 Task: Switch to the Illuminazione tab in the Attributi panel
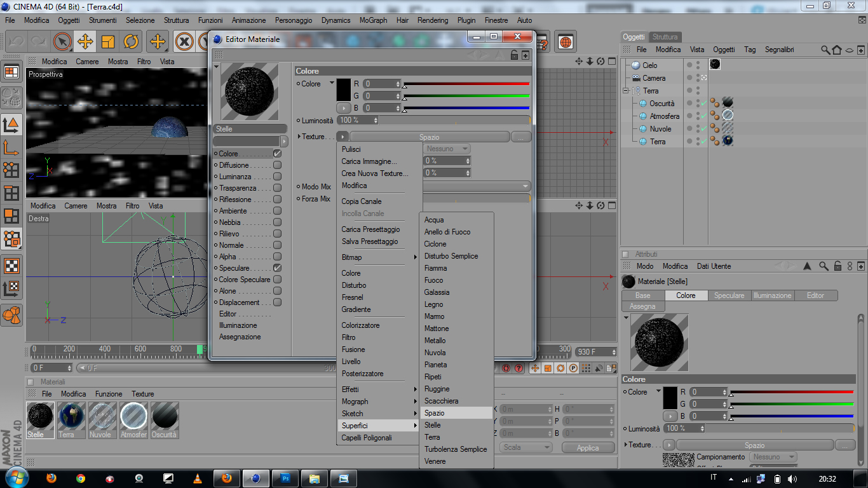[772, 295]
